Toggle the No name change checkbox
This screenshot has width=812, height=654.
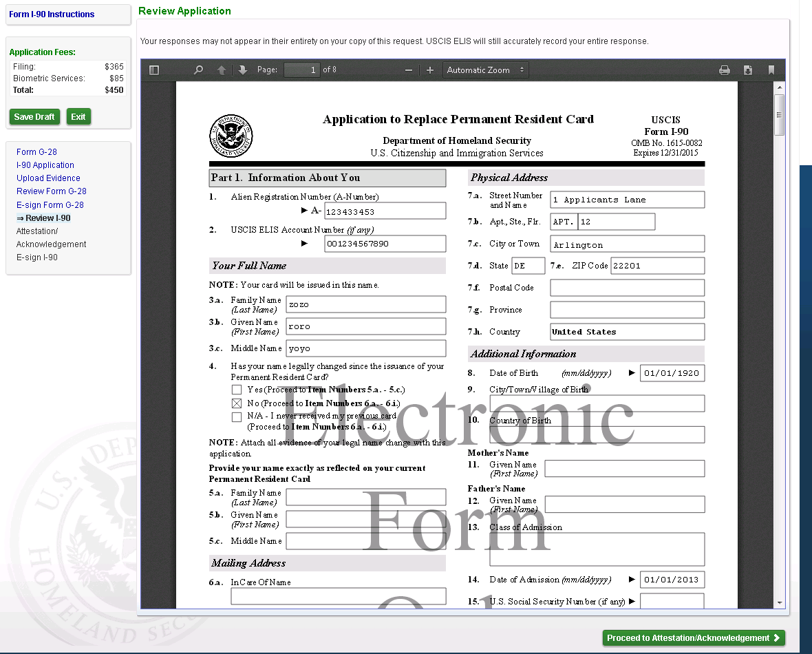coord(237,403)
